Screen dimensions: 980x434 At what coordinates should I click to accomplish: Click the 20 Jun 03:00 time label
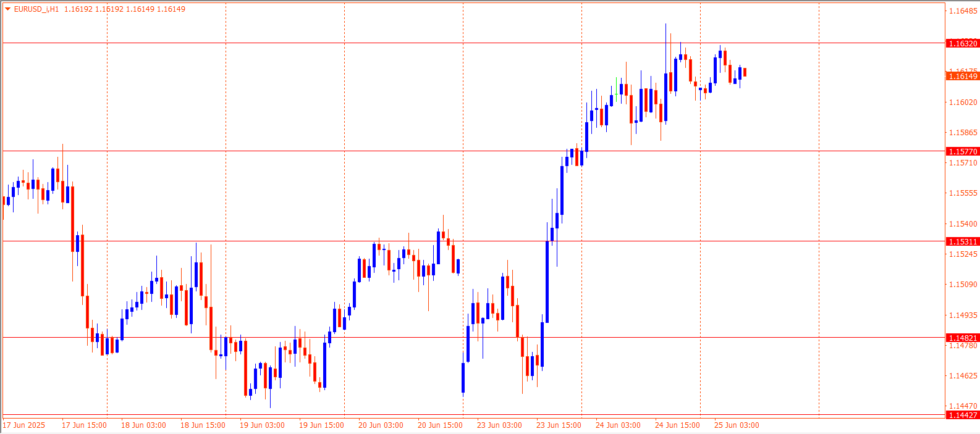[x=381, y=425]
